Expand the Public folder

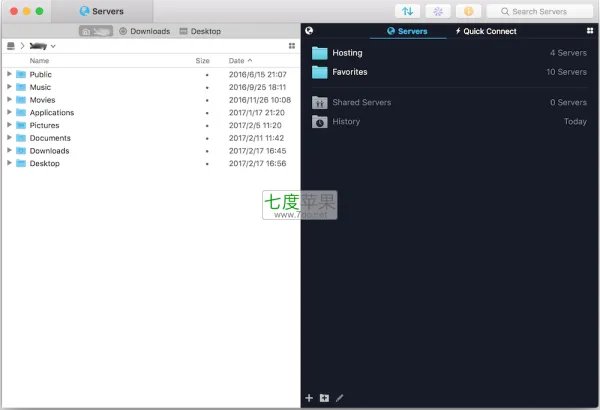(x=9, y=74)
